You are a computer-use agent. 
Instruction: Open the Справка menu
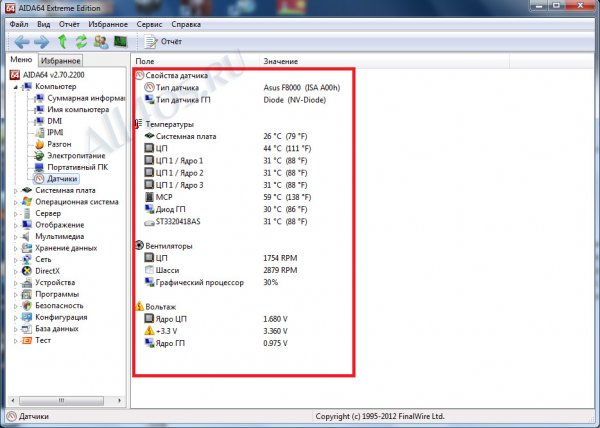(x=186, y=24)
